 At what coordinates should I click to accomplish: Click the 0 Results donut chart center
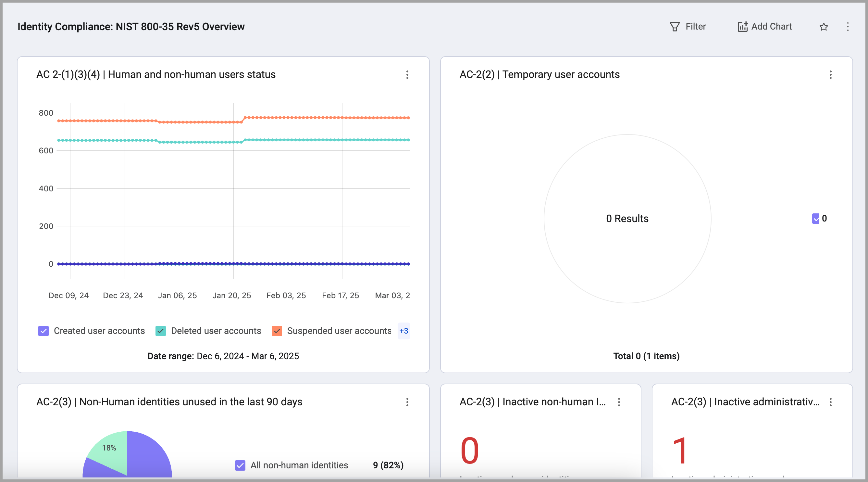627,218
